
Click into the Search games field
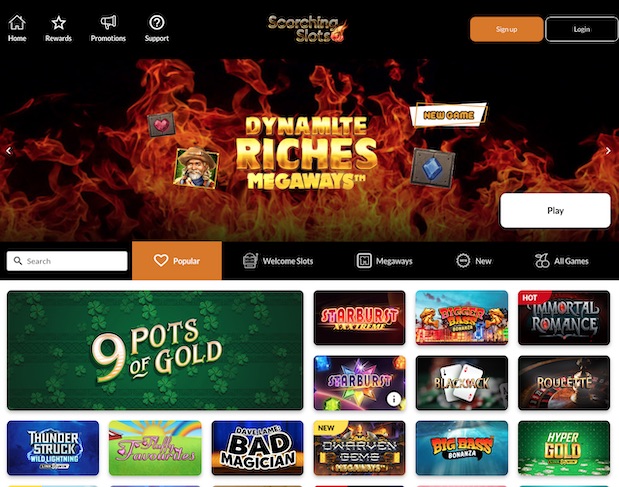(x=67, y=261)
